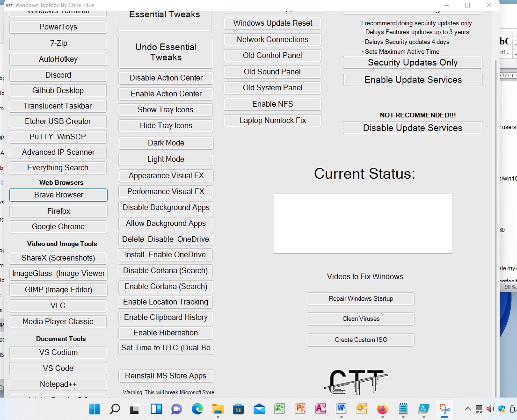Launch Excel from taskbar
This screenshot has height=420, width=517.
[279, 409]
